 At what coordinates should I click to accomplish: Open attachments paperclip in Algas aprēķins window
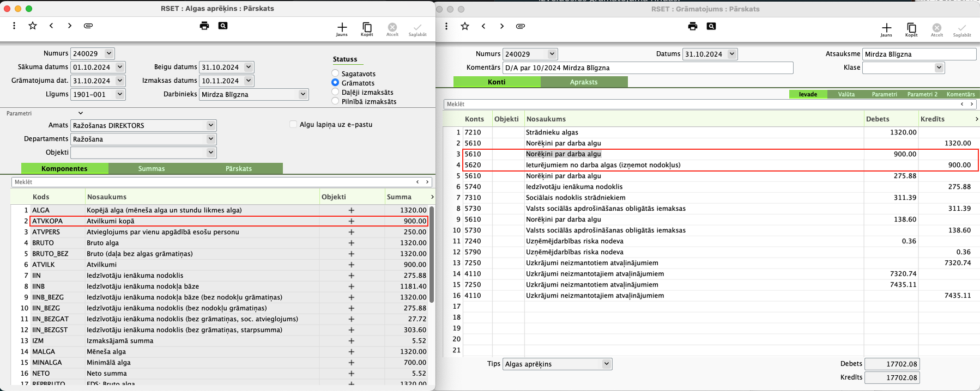click(x=88, y=26)
